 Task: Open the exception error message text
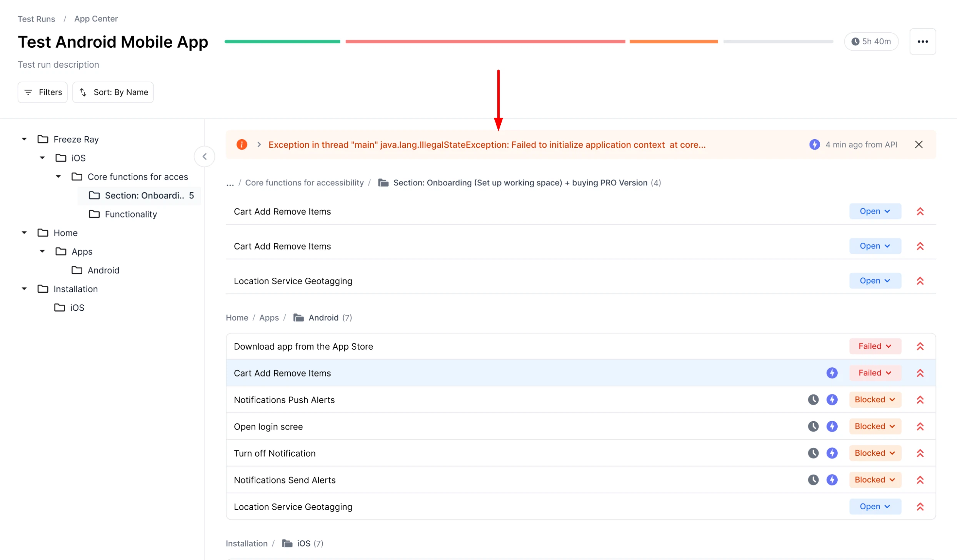[487, 144]
